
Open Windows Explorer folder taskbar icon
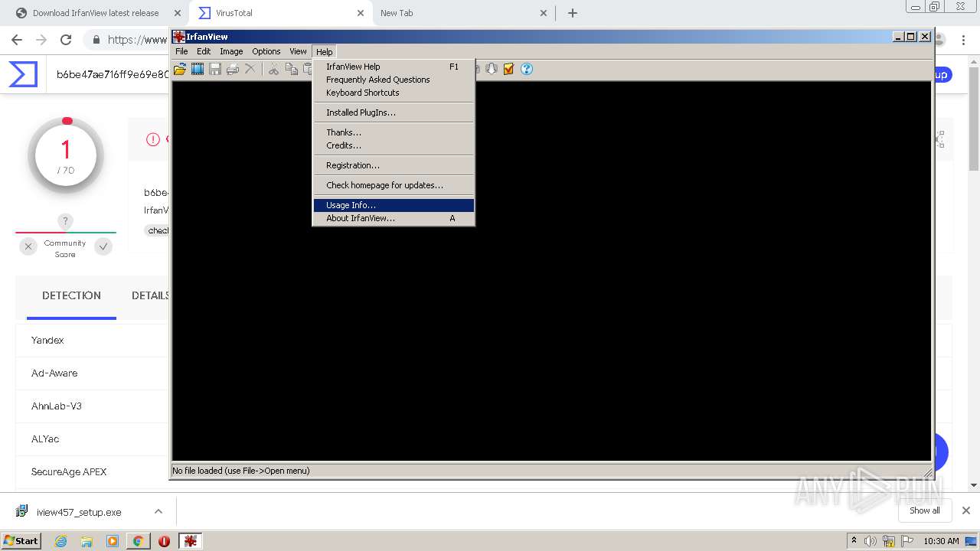pos(87,541)
